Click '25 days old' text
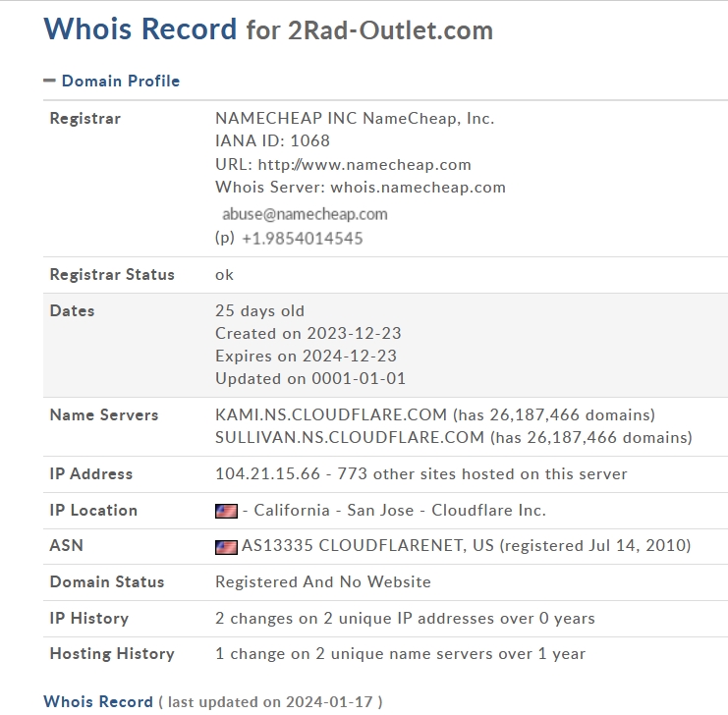 (260, 310)
